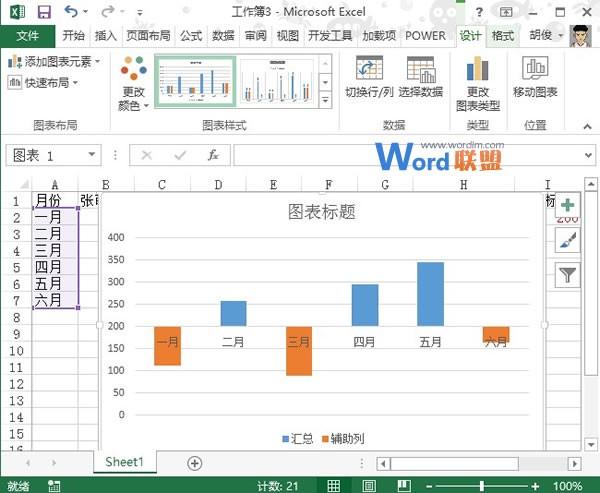This screenshot has width=600, height=493.
Task: Adjust the zoom slider handle
Action: pyautogui.click(x=482, y=486)
